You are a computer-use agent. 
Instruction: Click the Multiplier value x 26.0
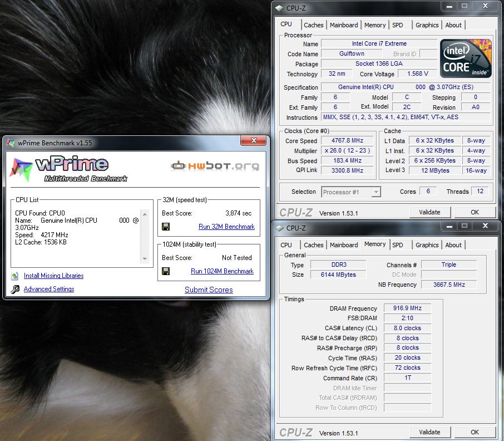pos(347,150)
